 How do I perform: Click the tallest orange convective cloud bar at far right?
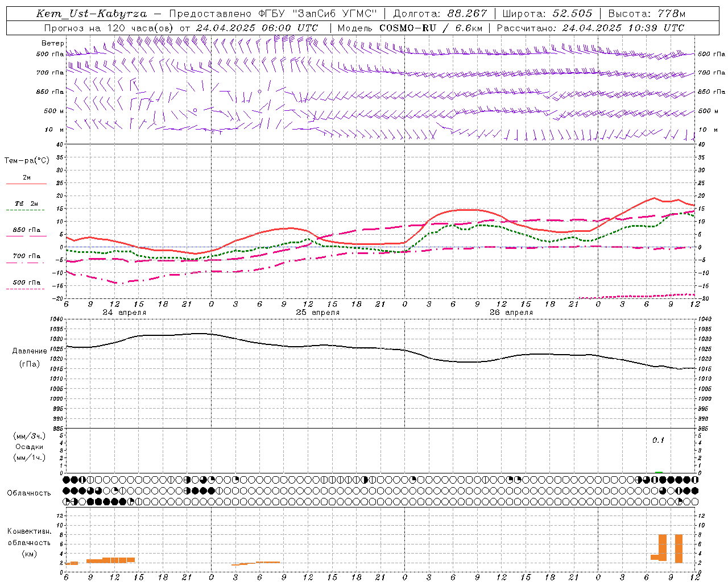pos(679,548)
